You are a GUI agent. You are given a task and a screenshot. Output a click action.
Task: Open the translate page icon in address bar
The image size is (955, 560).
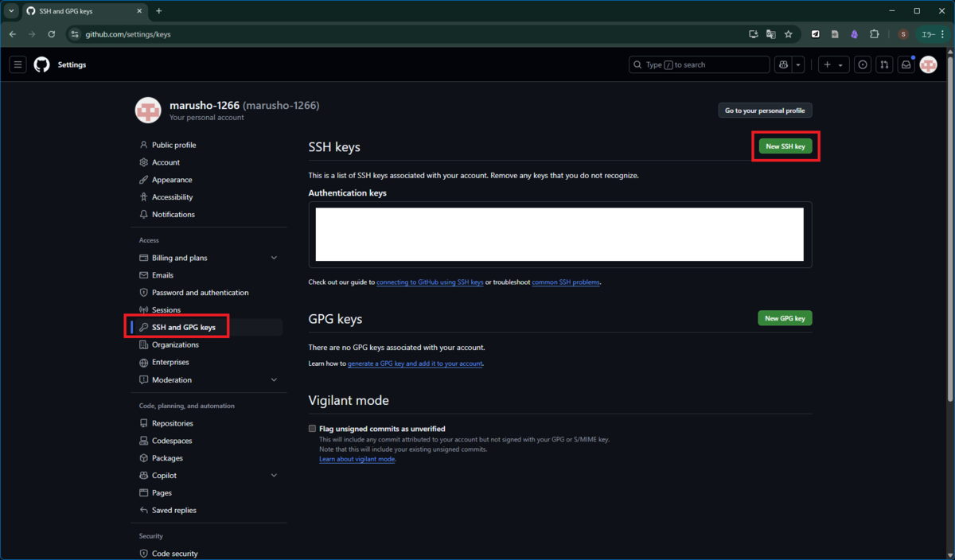coord(770,34)
